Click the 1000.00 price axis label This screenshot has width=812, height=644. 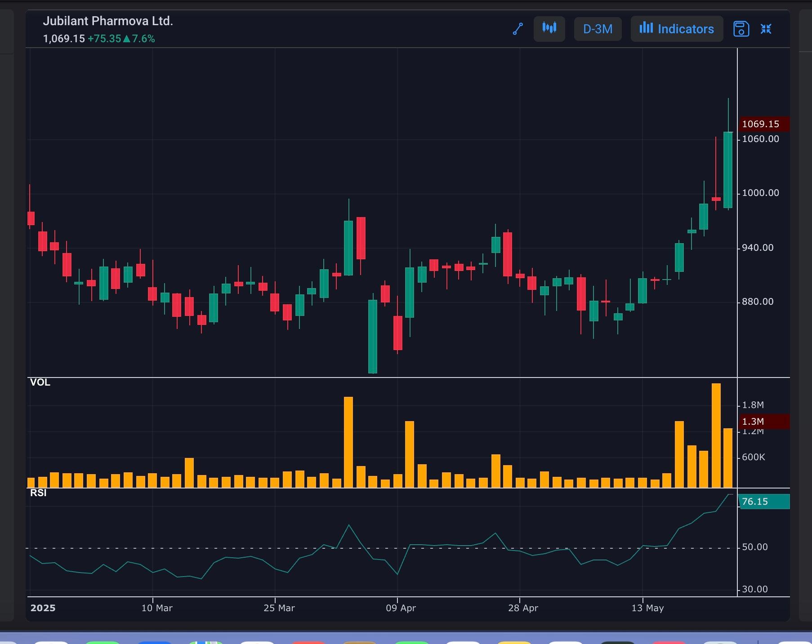760,193
